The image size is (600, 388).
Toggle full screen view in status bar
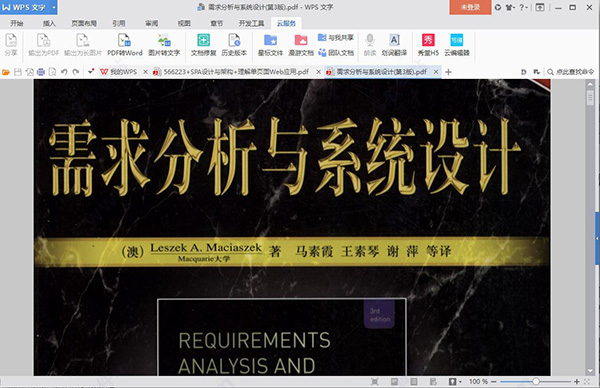(375, 381)
